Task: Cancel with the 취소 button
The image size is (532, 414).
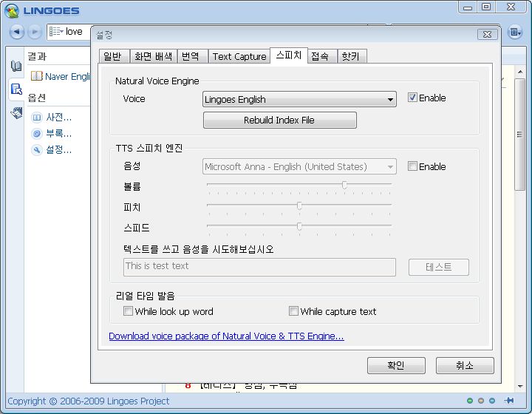Action: [x=465, y=365]
